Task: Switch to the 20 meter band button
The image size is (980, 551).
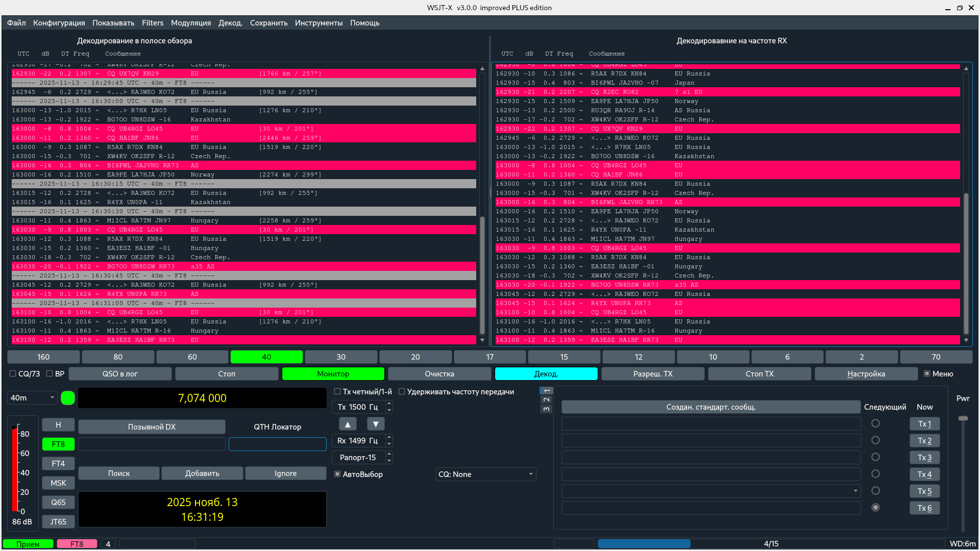Action: [x=415, y=357]
